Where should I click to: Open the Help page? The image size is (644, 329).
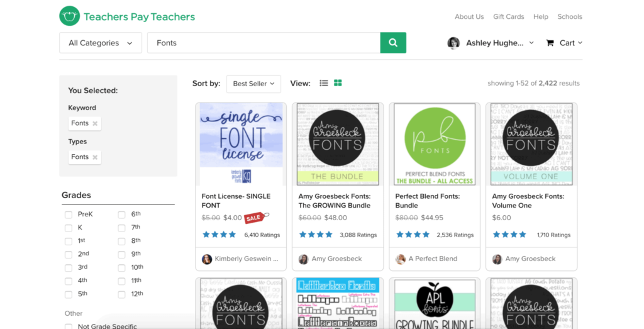pyautogui.click(x=540, y=17)
